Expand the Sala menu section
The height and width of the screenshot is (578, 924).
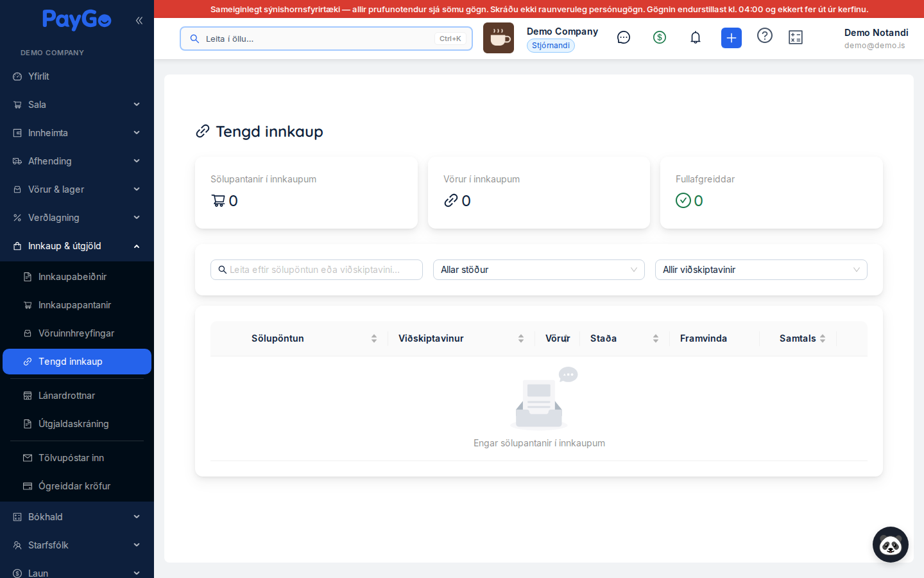coord(77,105)
